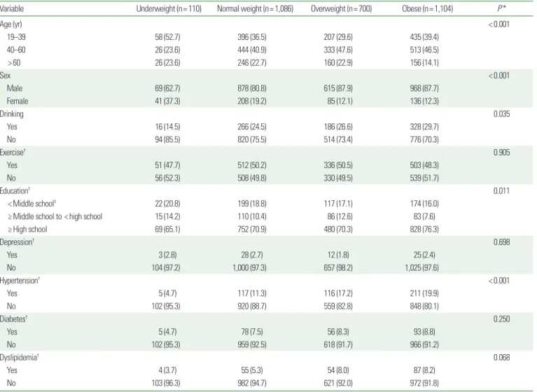
Task: Click the '40–60' age group label
Action: click(x=16, y=50)
